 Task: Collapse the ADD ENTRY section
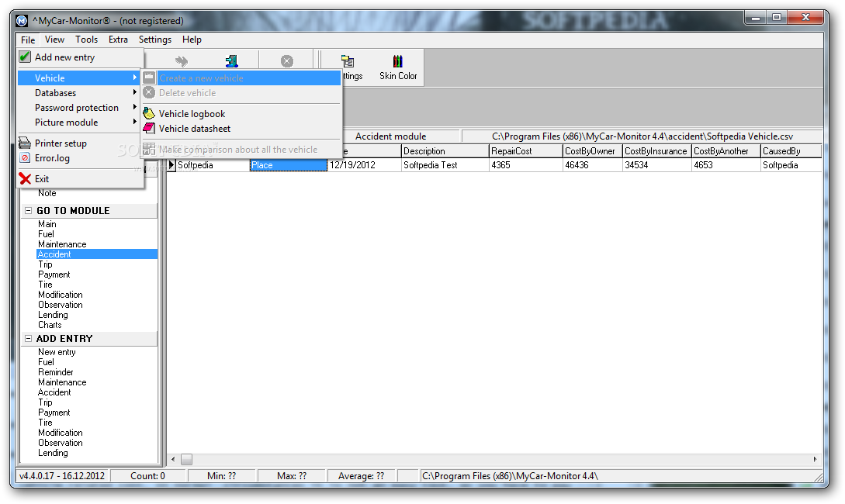tap(29, 339)
